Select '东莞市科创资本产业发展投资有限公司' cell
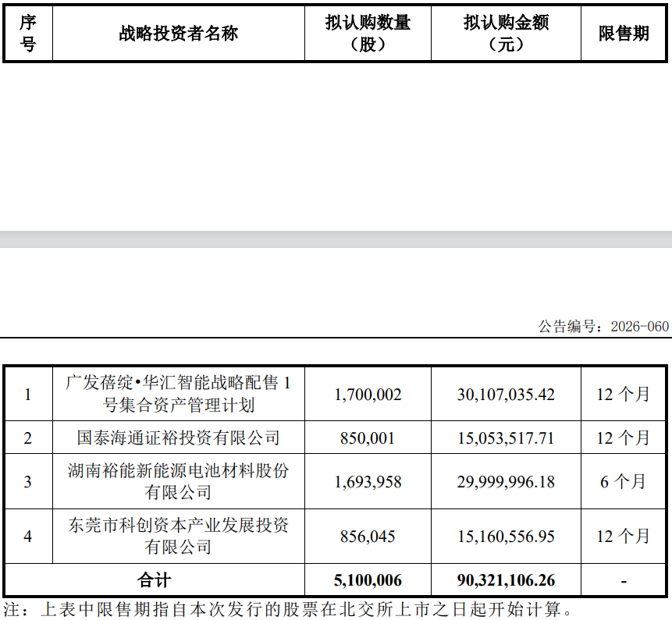 (178, 536)
